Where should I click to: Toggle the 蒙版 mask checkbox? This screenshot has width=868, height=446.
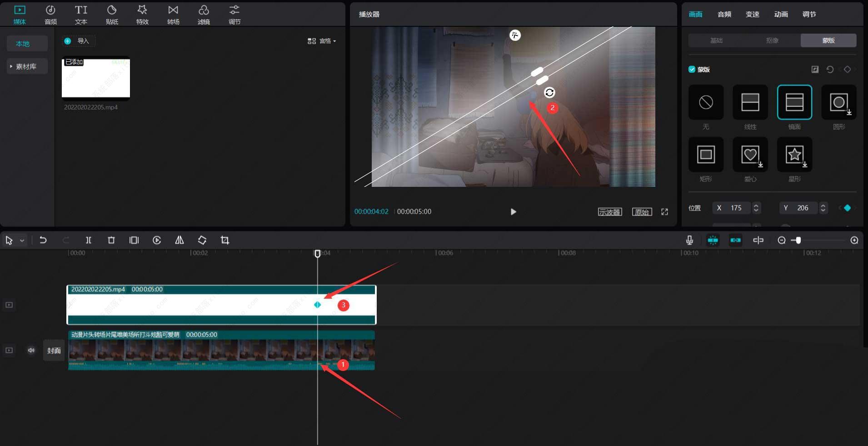tap(692, 70)
